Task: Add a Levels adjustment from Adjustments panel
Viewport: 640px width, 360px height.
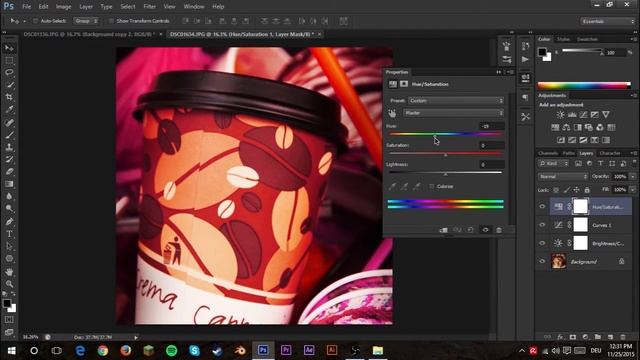Action: pos(572,115)
